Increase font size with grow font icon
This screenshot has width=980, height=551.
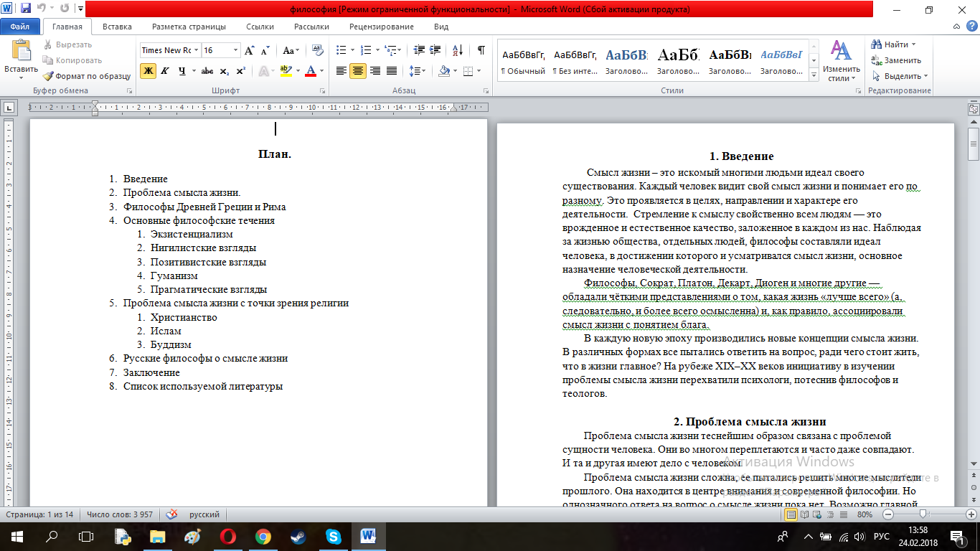(250, 50)
